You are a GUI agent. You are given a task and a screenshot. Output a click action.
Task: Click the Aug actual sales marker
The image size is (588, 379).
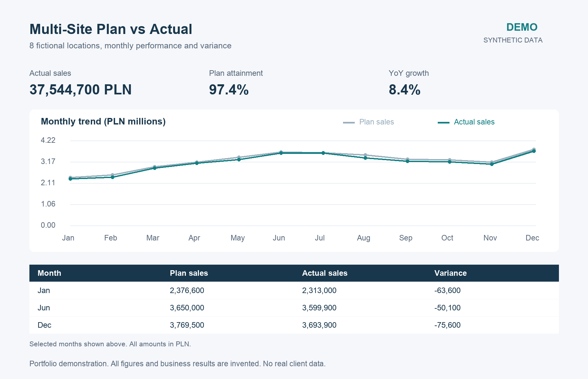[x=365, y=158]
